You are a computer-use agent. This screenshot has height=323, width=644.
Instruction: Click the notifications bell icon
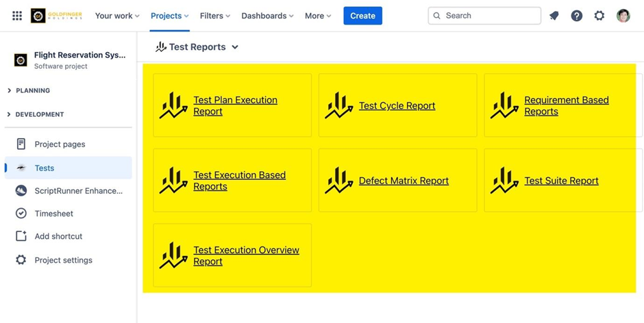pyautogui.click(x=554, y=16)
